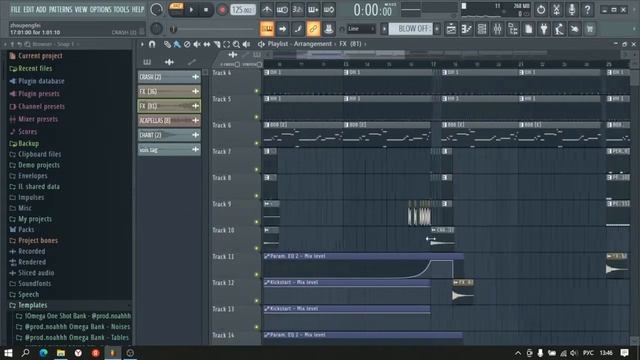Click arrow left of BLOW OFF pattern
Screen dimensions: 640x360
point(384,29)
